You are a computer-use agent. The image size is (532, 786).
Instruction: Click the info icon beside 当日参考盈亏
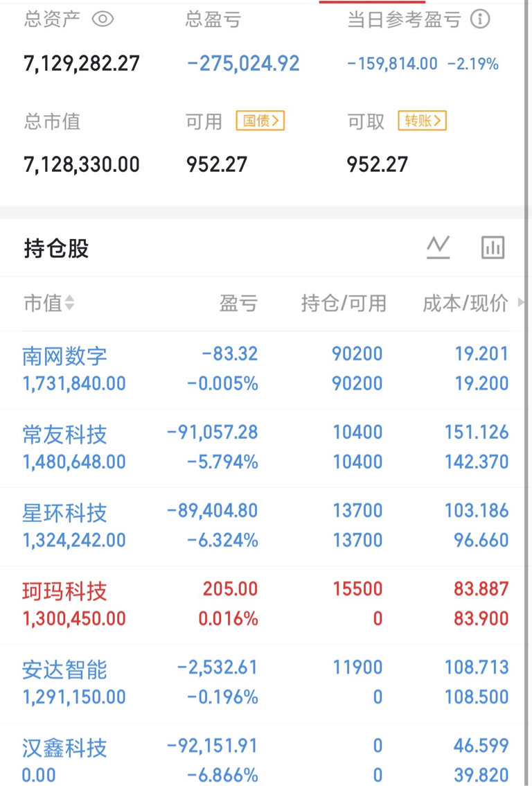[480, 19]
